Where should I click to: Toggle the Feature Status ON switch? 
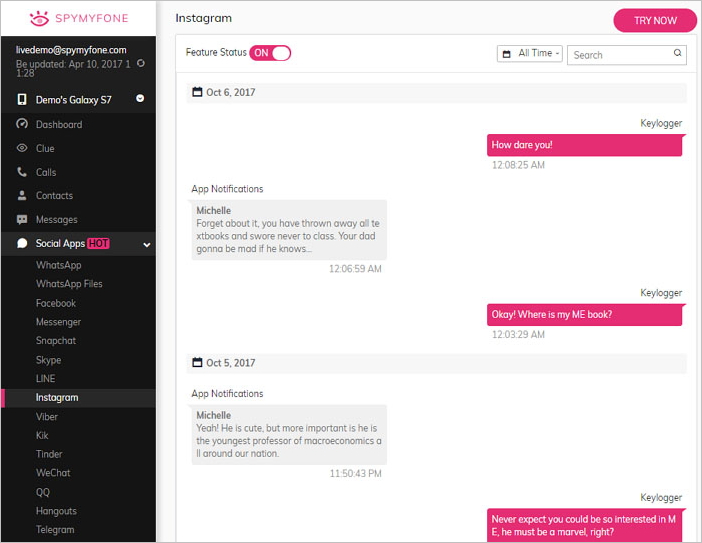(x=270, y=53)
